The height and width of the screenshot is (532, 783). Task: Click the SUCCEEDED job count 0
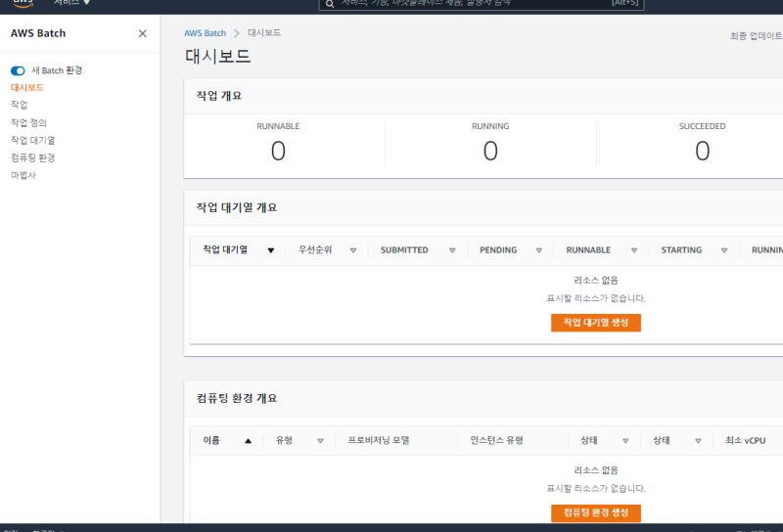click(x=702, y=151)
